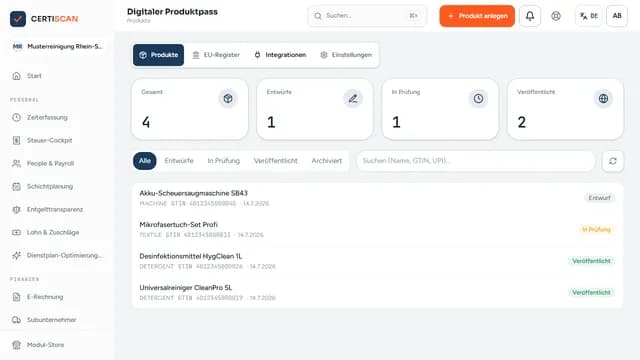This screenshot has height=360, width=640.
Task: Click the Entwurf status badge
Action: tap(599, 198)
